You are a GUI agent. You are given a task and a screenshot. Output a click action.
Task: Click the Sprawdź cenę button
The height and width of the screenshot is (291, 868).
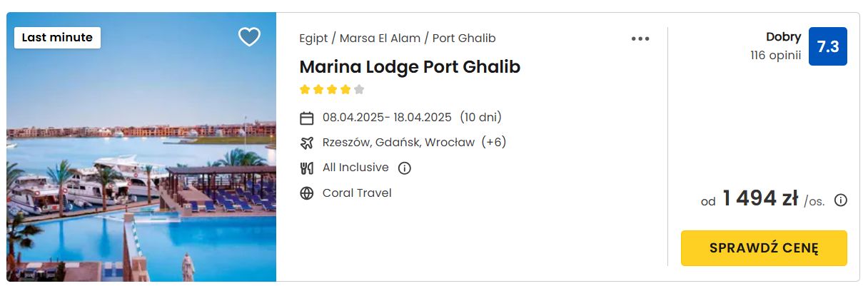(x=764, y=248)
